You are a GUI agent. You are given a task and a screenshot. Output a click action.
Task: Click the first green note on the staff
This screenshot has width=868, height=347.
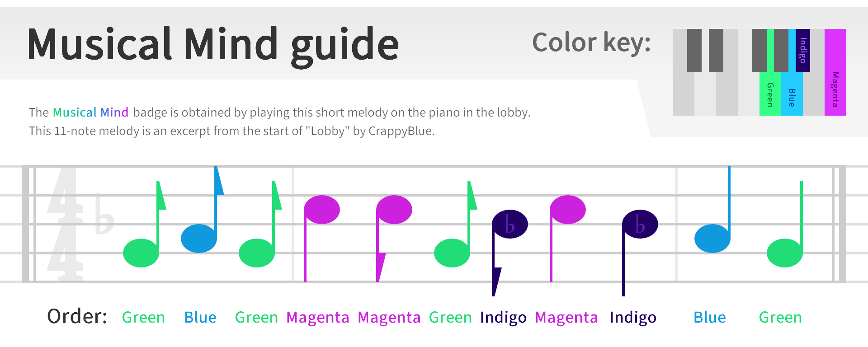coord(141,253)
